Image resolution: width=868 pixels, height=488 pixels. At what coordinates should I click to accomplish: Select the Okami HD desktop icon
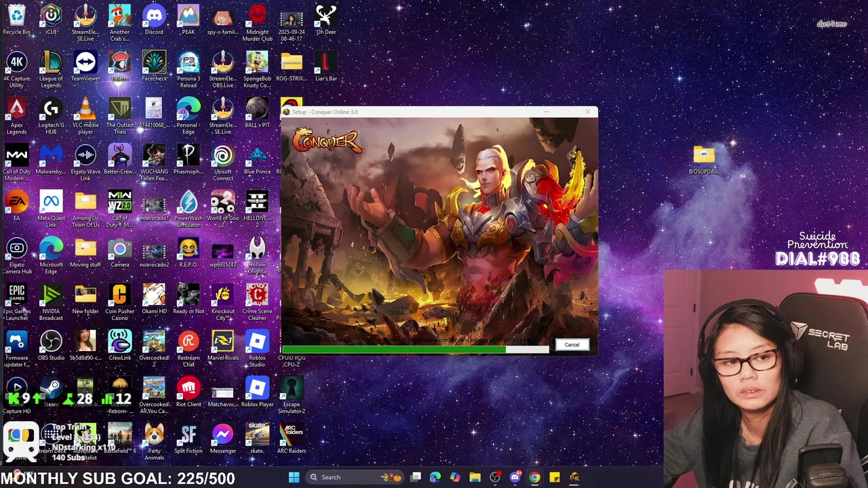click(x=154, y=299)
